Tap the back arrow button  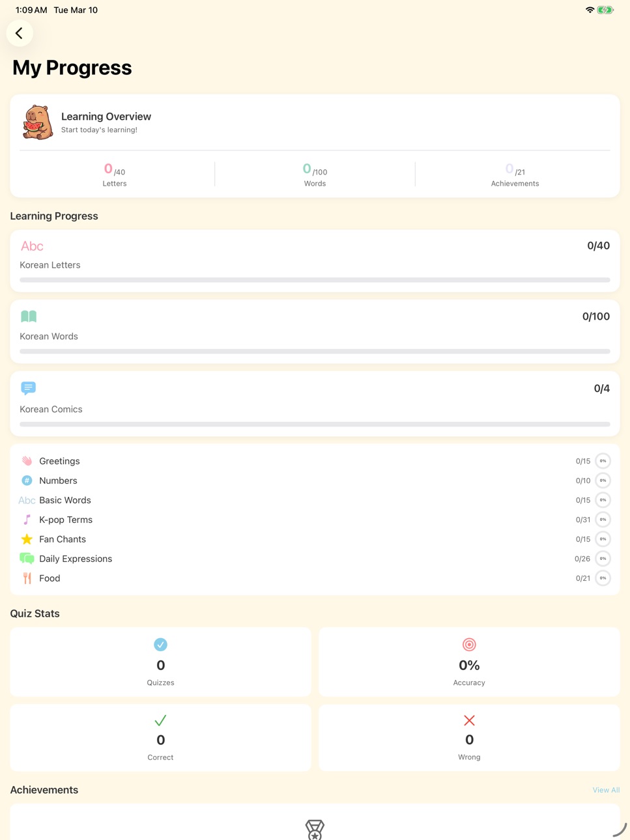coord(20,33)
